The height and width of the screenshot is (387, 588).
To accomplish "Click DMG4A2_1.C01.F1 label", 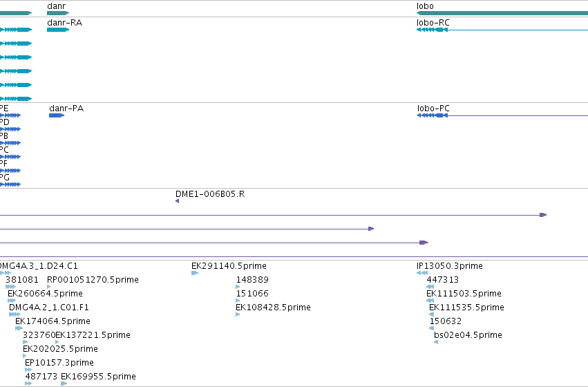I will tap(49, 307).
